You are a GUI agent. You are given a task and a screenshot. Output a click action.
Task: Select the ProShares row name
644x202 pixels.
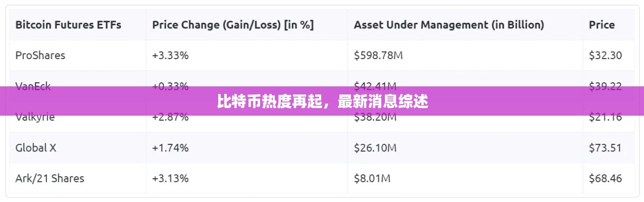pyautogui.click(x=40, y=56)
